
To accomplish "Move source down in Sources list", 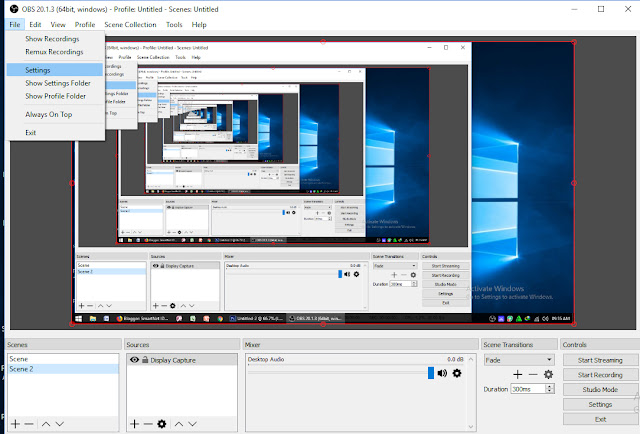I will 192,424.
